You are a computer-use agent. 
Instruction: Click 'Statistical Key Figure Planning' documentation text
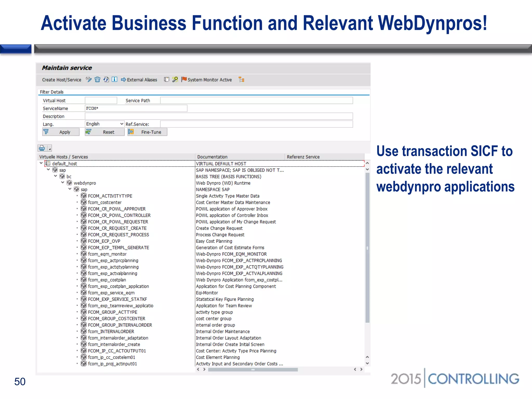(x=225, y=299)
